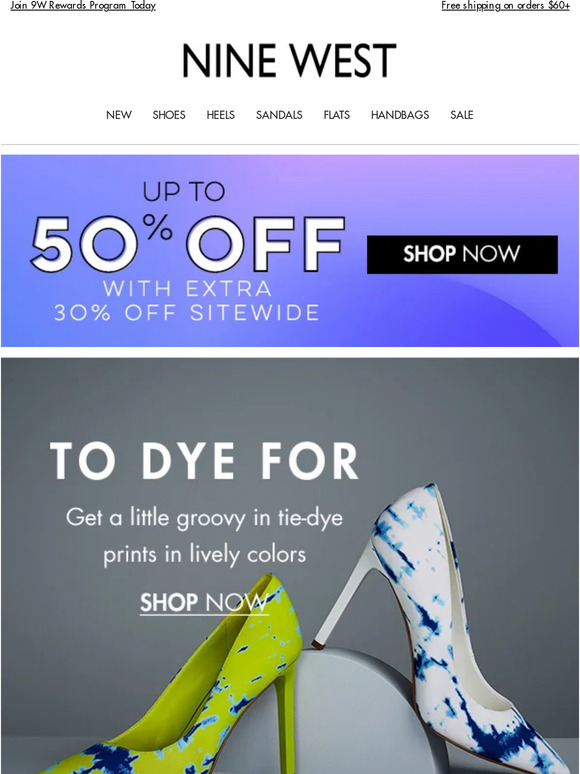The width and height of the screenshot is (580, 774).
Task: Browse the HANDBAGS section
Action: tap(400, 115)
